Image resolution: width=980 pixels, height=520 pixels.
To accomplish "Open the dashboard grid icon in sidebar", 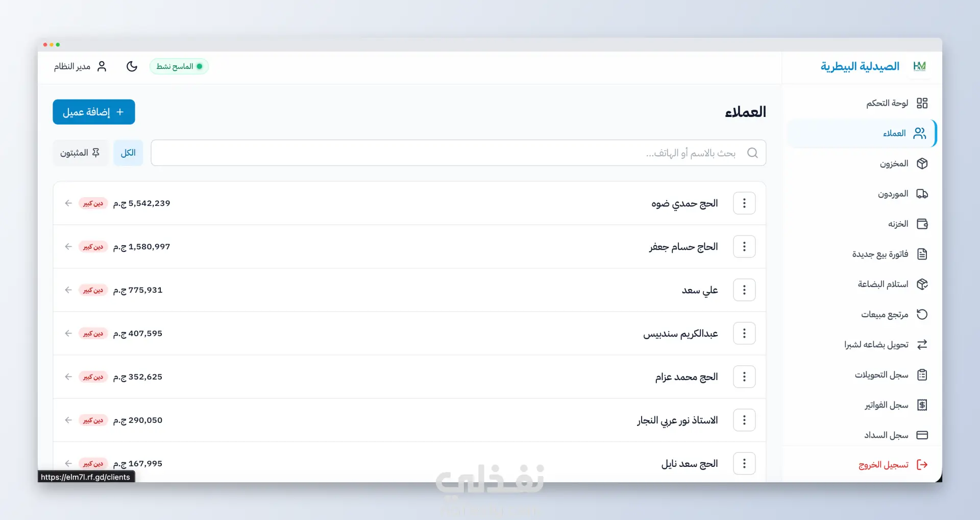I will point(922,103).
